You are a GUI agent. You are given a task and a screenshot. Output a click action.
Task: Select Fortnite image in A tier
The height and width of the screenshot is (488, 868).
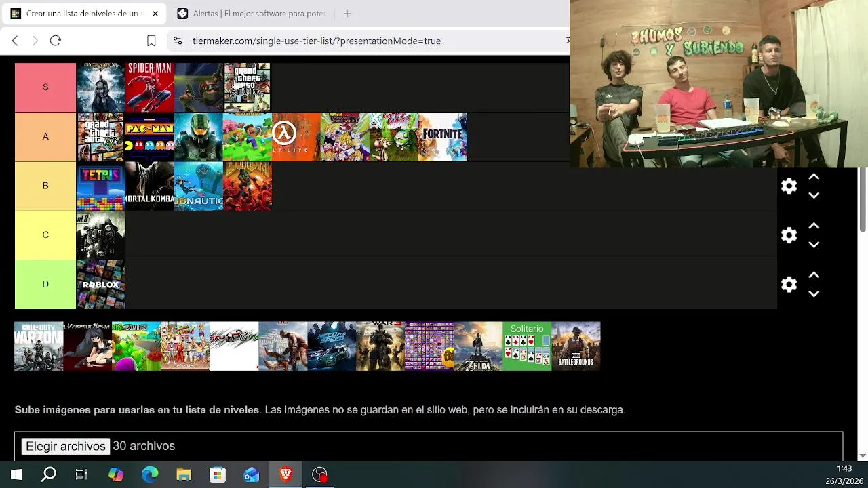(x=442, y=137)
